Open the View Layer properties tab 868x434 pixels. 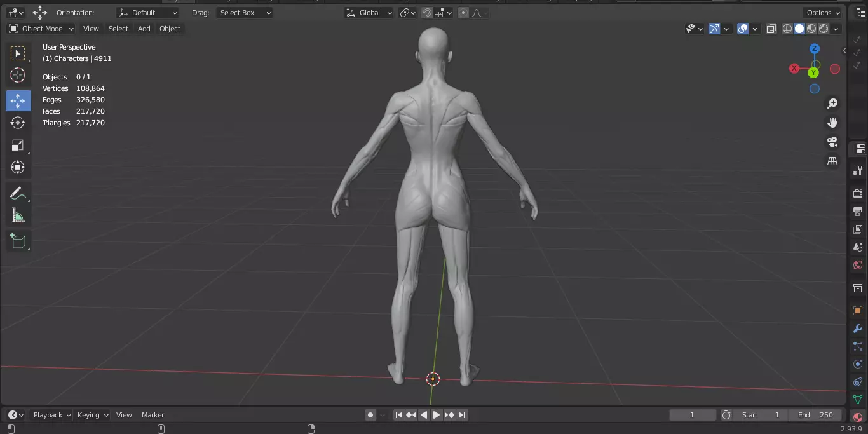(858, 229)
